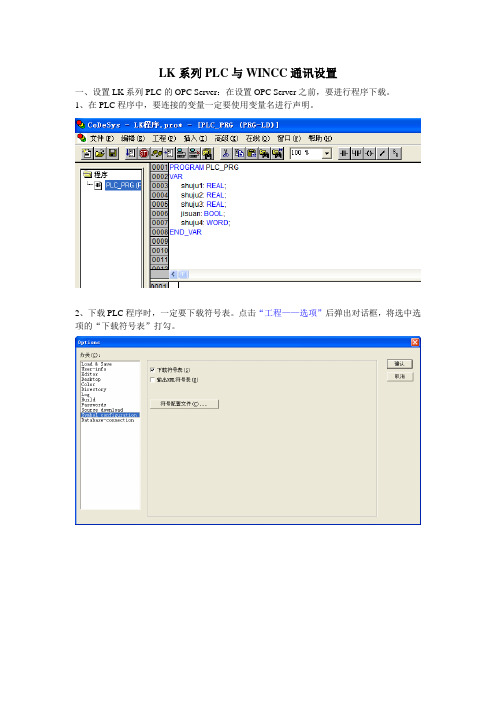Screen dimensions: 496x702
Task: Click the jisuan: BOOL declaration line
Action: pos(203,214)
